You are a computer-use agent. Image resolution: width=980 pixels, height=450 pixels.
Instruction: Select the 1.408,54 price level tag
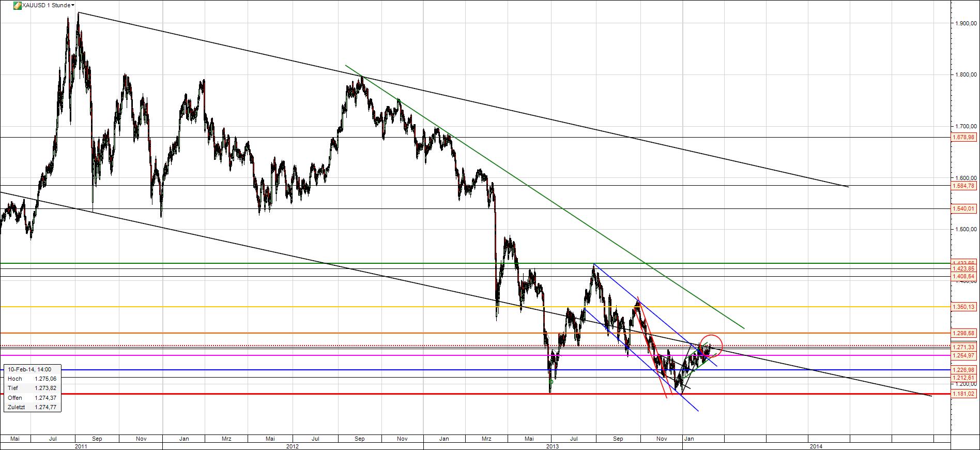[964, 277]
